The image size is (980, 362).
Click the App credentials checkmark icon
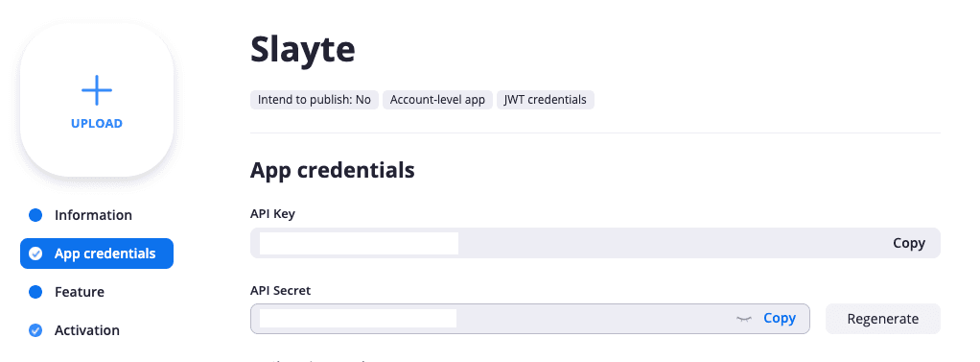pyautogui.click(x=35, y=253)
